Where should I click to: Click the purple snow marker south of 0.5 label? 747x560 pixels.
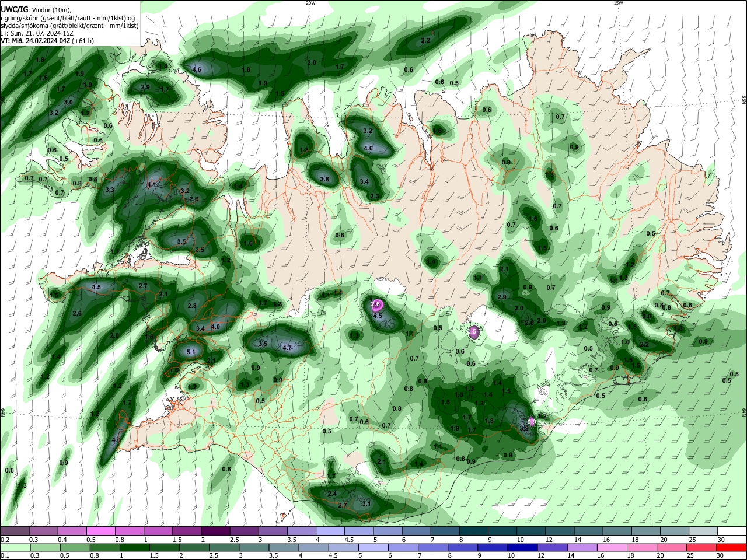coord(473,332)
